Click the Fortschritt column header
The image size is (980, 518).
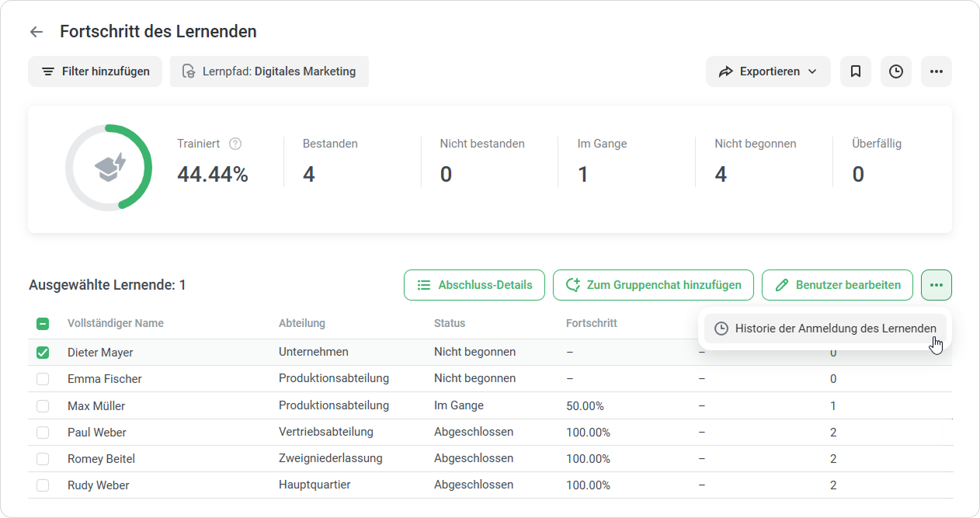click(592, 323)
